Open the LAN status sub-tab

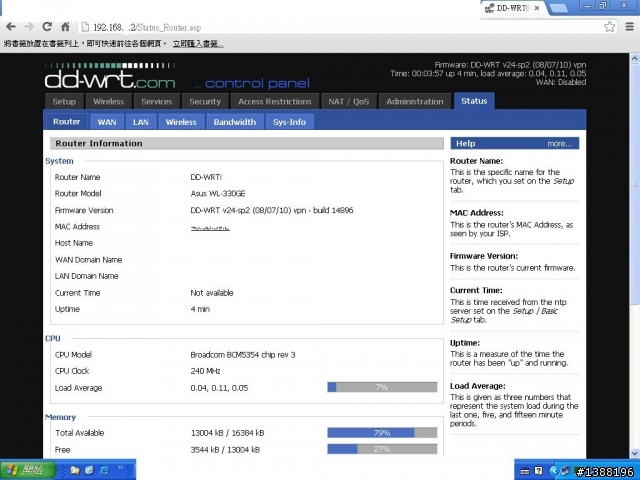click(140, 122)
